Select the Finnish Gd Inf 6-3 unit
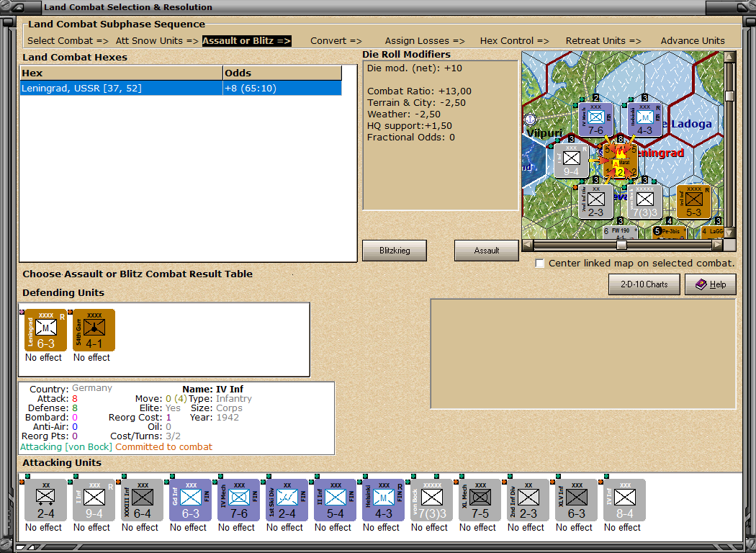 pyautogui.click(x=191, y=500)
